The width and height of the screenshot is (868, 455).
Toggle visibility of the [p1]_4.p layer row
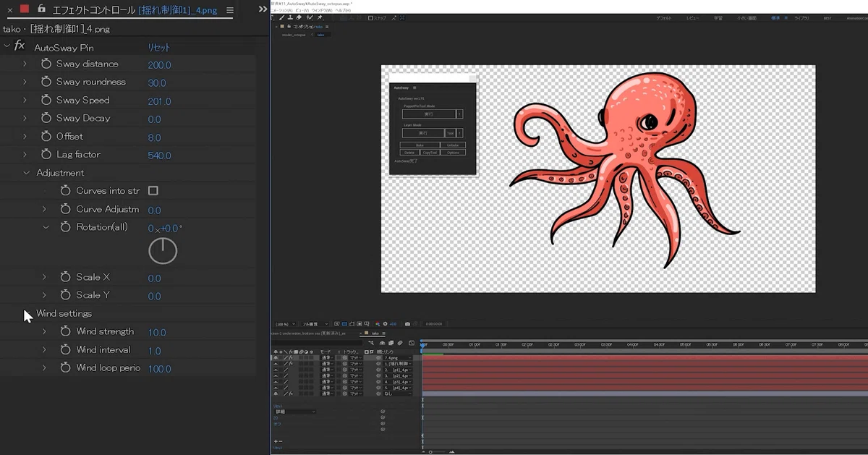[275, 370]
